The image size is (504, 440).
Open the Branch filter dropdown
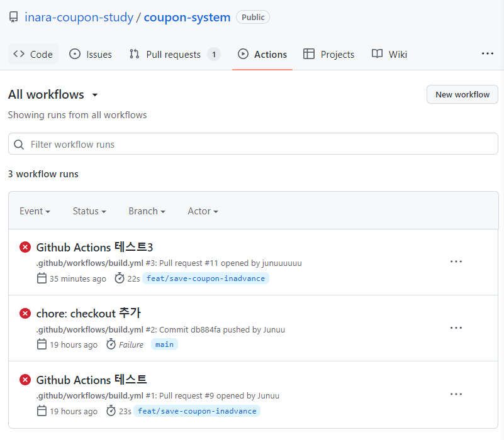pyautogui.click(x=147, y=211)
